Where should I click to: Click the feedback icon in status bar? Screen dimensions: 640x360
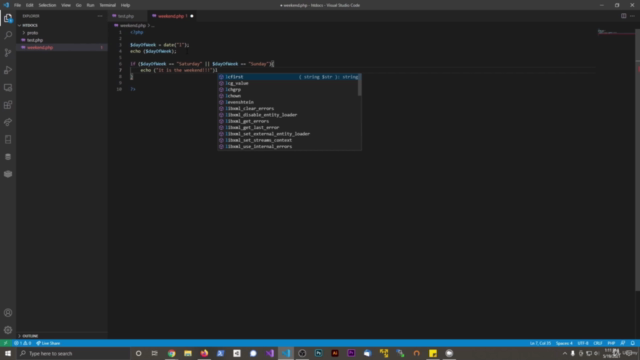pos(623,343)
